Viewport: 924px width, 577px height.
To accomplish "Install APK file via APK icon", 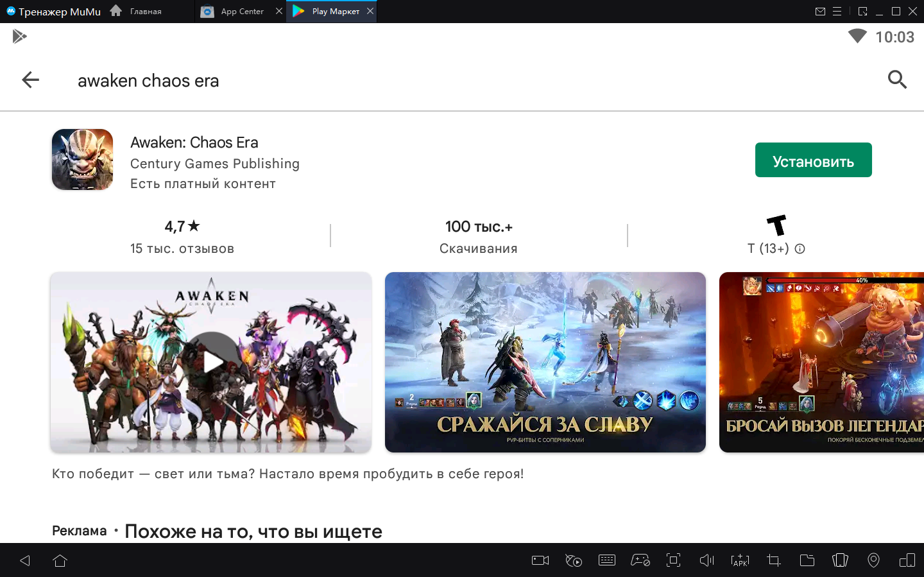I will pos(740,560).
